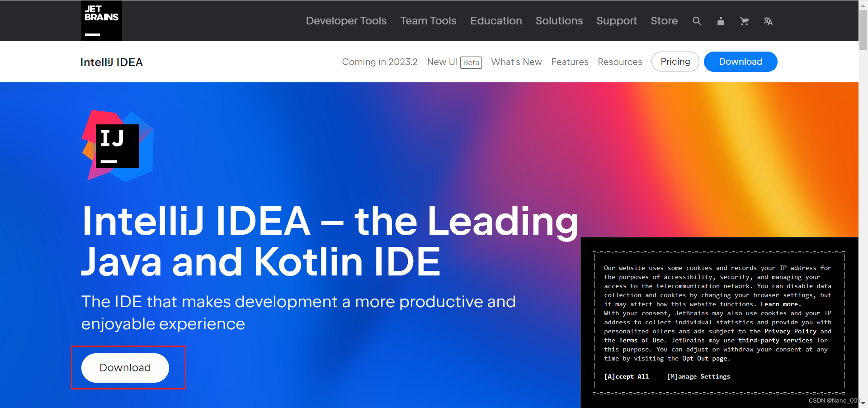Click the scrollbar down arrow
This screenshot has height=408, width=868.
(863, 403)
